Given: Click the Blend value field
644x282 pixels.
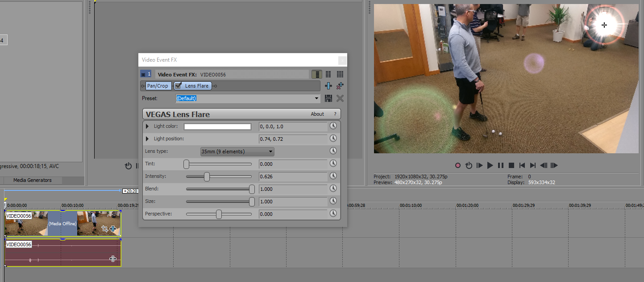Looking at the screenshot, I should pyautogui.click(x=293, y=189).
